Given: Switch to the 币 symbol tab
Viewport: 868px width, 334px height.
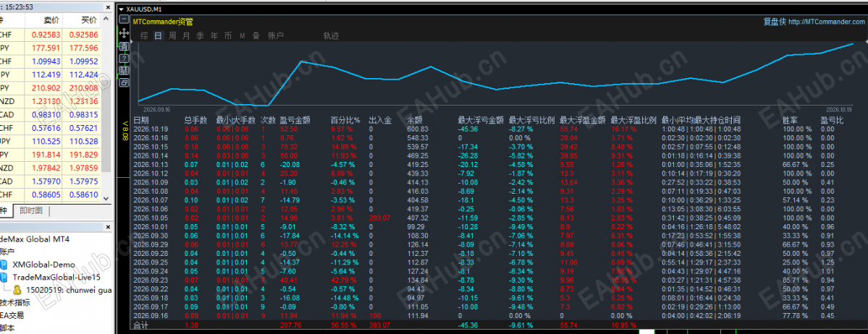Looking at the screenshot, I should (x=228, y=35).
